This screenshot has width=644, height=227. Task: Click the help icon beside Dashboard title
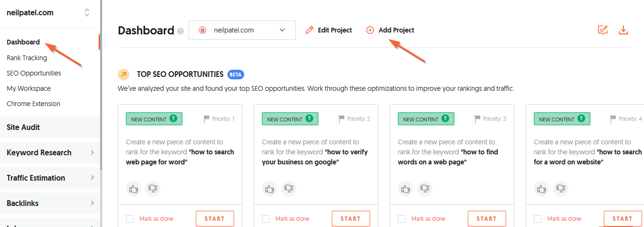click(181, 31)
